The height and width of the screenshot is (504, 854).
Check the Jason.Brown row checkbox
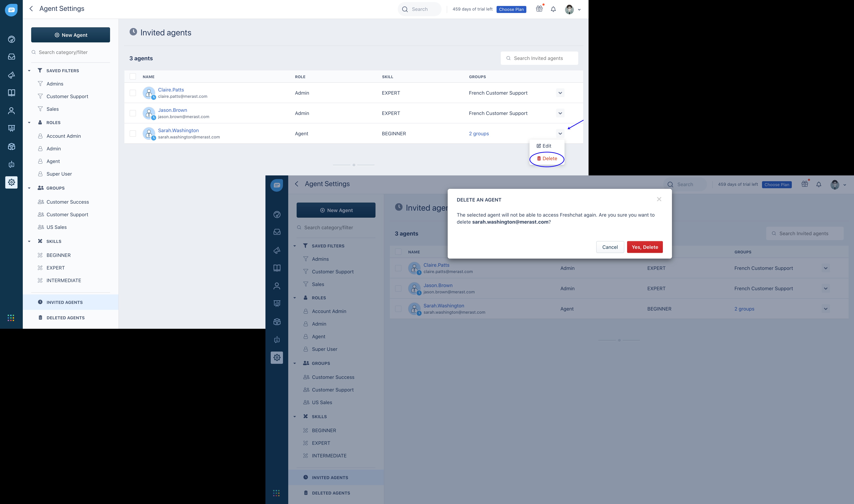coord(133,113)
